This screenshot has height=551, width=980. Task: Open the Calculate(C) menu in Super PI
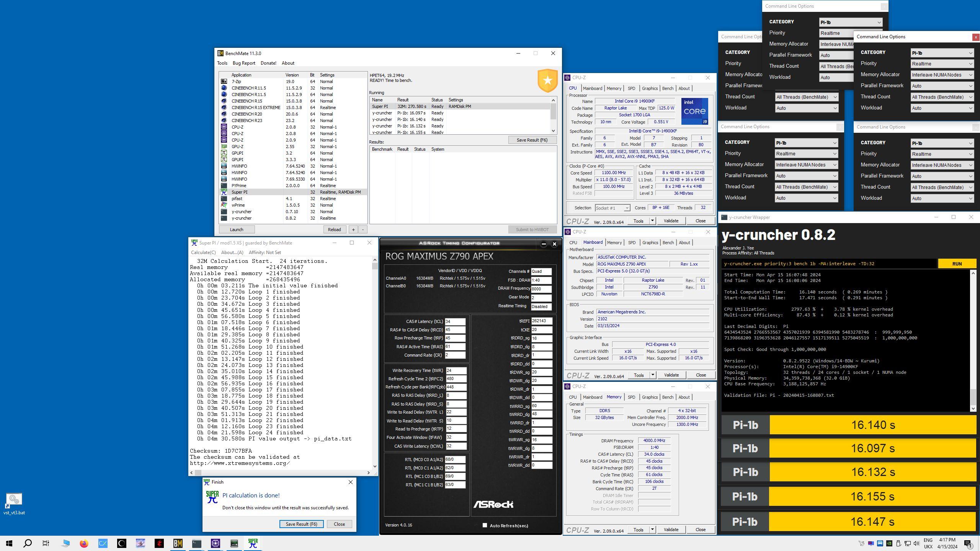[203, 253]
